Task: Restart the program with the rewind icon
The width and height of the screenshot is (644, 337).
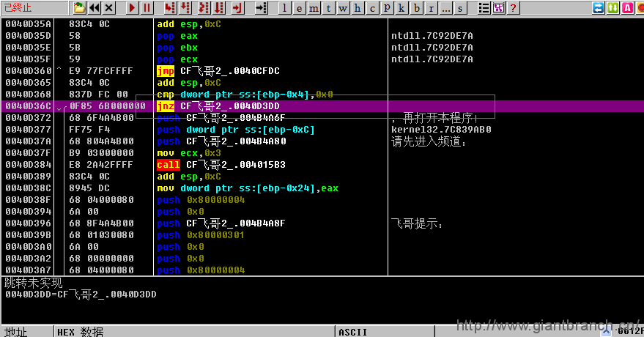Action: pos(94,8)
